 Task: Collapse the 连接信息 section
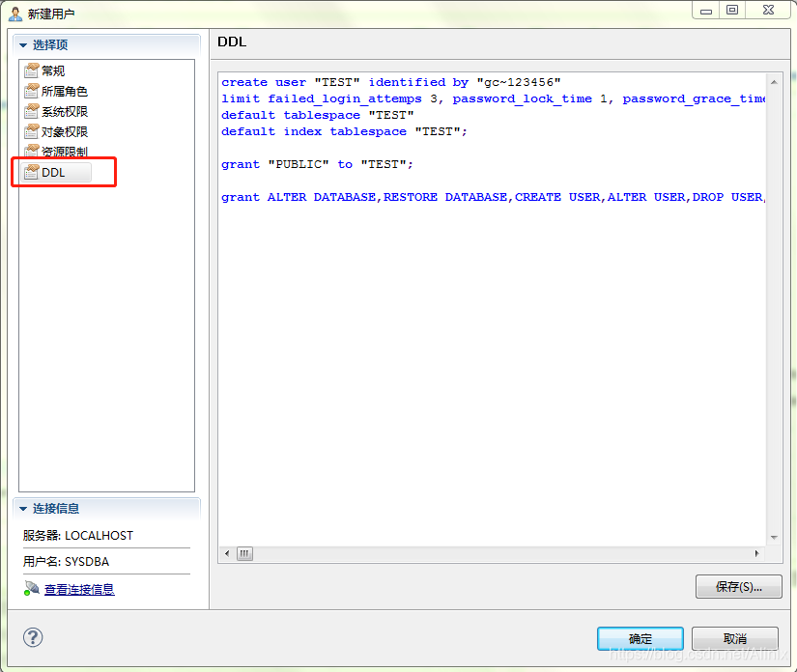pyautogui.click(x=23, y=509)
